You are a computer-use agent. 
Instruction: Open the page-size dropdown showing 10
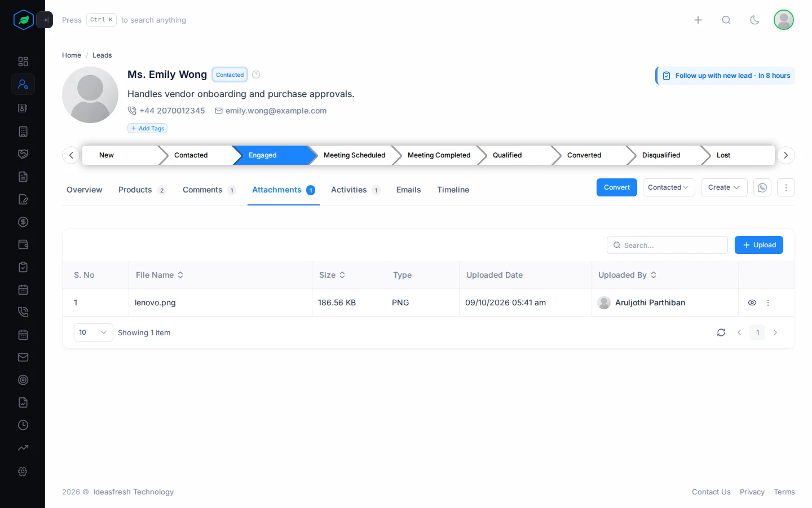coord(94,332)
